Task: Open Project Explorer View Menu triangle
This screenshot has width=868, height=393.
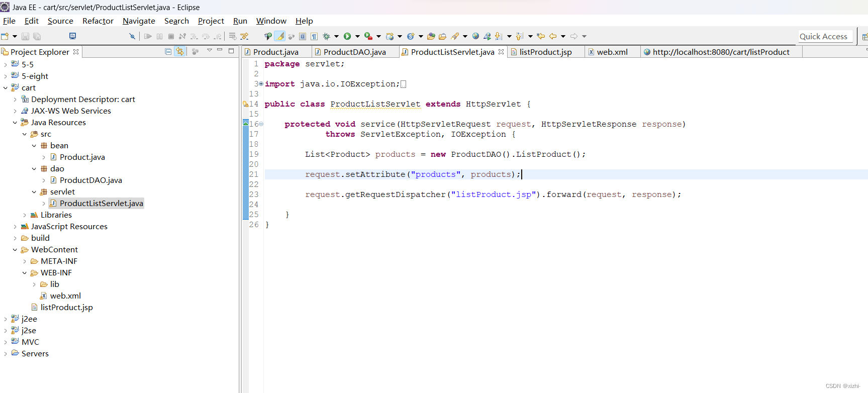Action: [x=210, y=50]
